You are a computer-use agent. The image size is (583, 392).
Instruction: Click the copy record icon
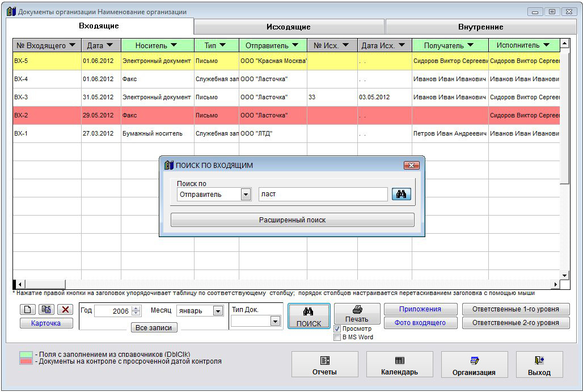[47, 310]
